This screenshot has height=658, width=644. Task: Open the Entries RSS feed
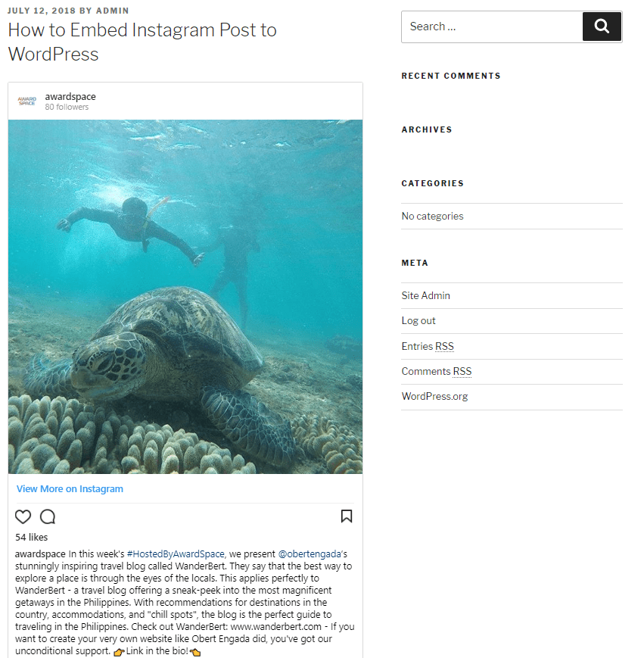(428, 346)
